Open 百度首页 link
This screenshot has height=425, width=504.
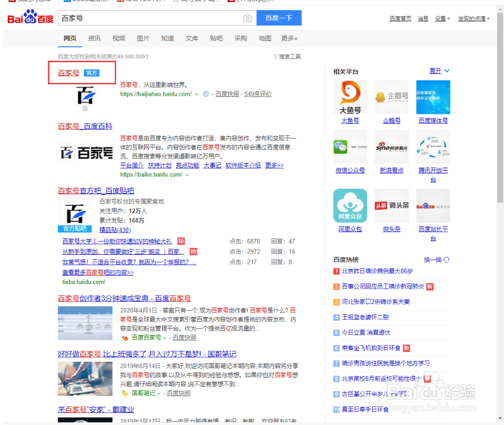point(400,19)
